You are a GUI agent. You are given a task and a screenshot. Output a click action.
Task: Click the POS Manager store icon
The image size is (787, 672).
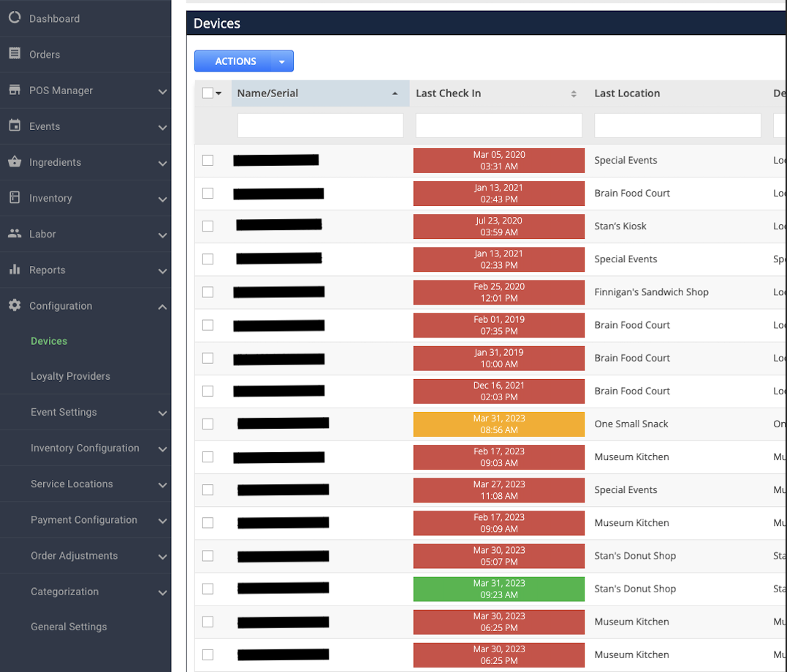point(15,89)
